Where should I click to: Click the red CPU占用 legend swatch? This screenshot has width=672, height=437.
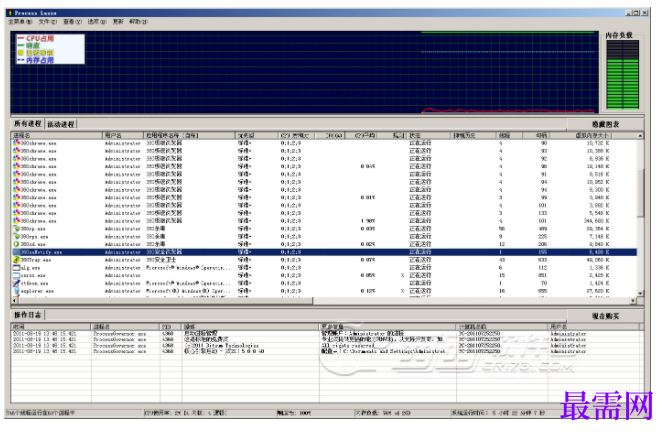[x=21, y=38]
